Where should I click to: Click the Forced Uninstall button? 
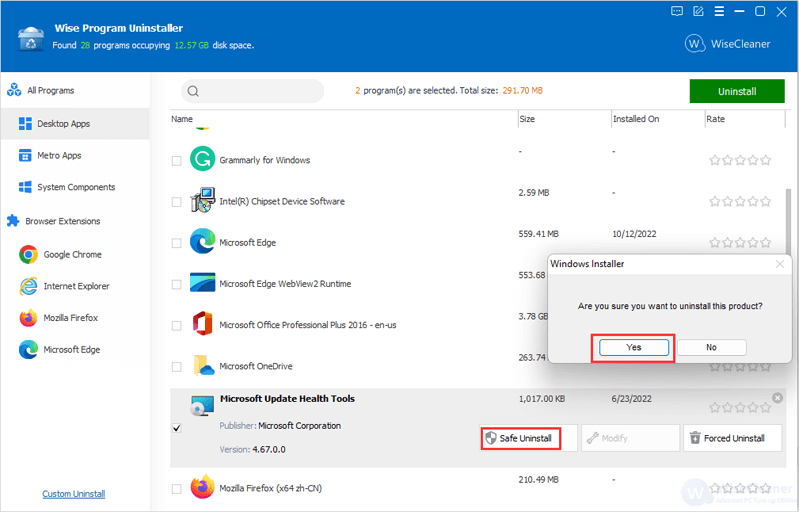(732, 438)
